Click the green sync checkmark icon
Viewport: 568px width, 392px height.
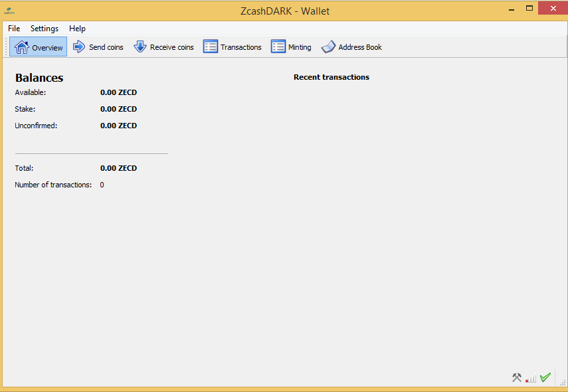tap(545, 377)
